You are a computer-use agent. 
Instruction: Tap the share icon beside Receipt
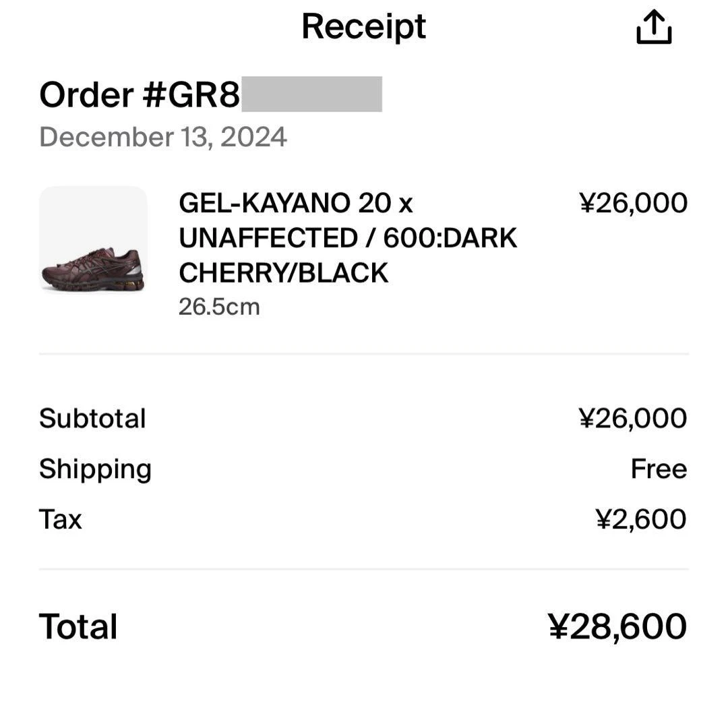[x=653, y=28]
